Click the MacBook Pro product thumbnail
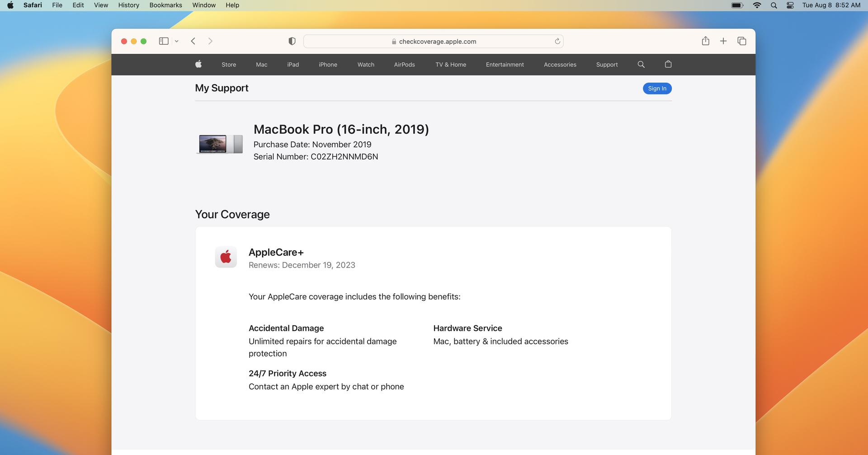This screenshot has width=868, height=455. 220,144
